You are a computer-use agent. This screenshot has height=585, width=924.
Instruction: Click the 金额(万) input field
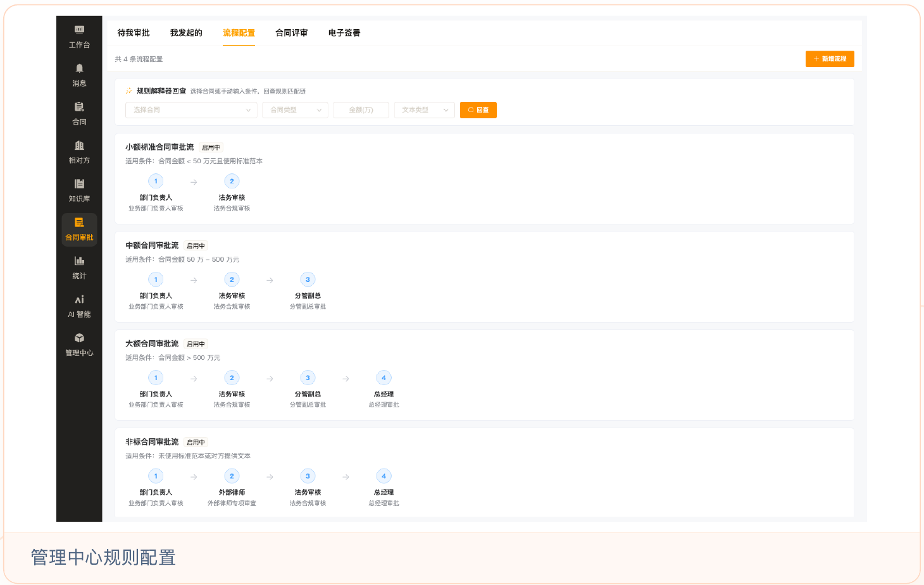pyautogui.click(x=361, y=110)
